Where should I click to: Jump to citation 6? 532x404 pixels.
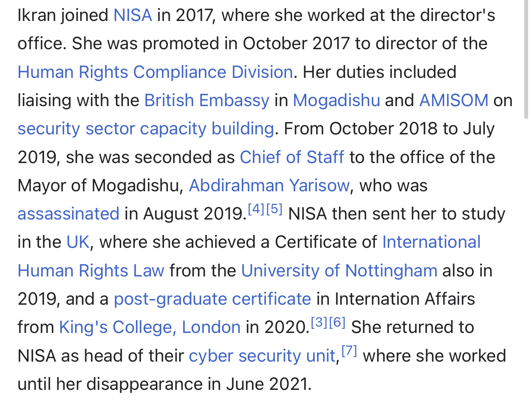tap(337, 324)
